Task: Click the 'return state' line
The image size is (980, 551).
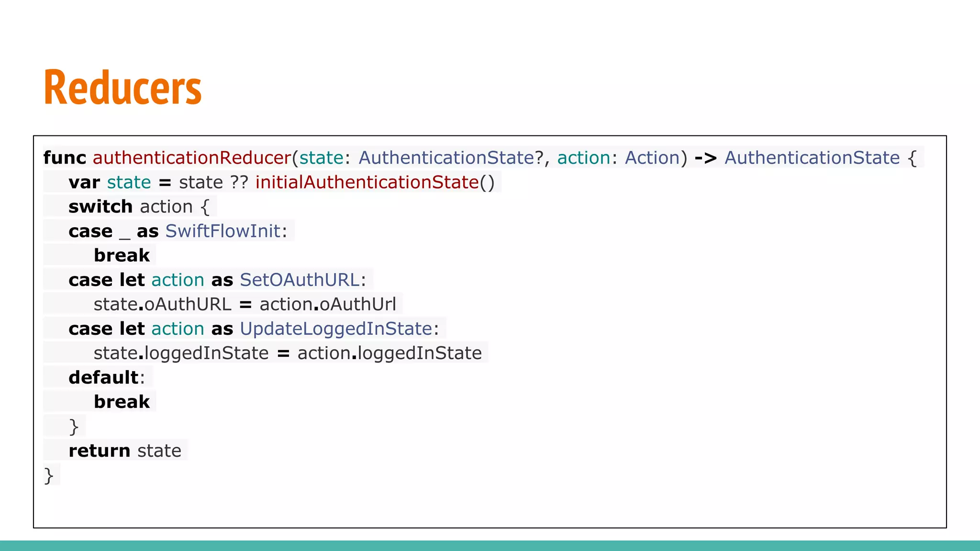Action: pos(125,451)
